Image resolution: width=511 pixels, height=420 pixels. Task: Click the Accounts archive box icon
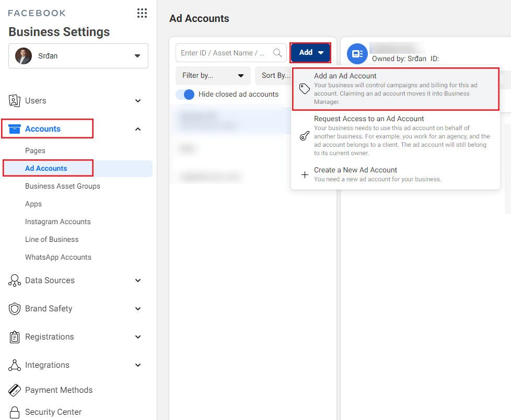click(x=14, y=129)
